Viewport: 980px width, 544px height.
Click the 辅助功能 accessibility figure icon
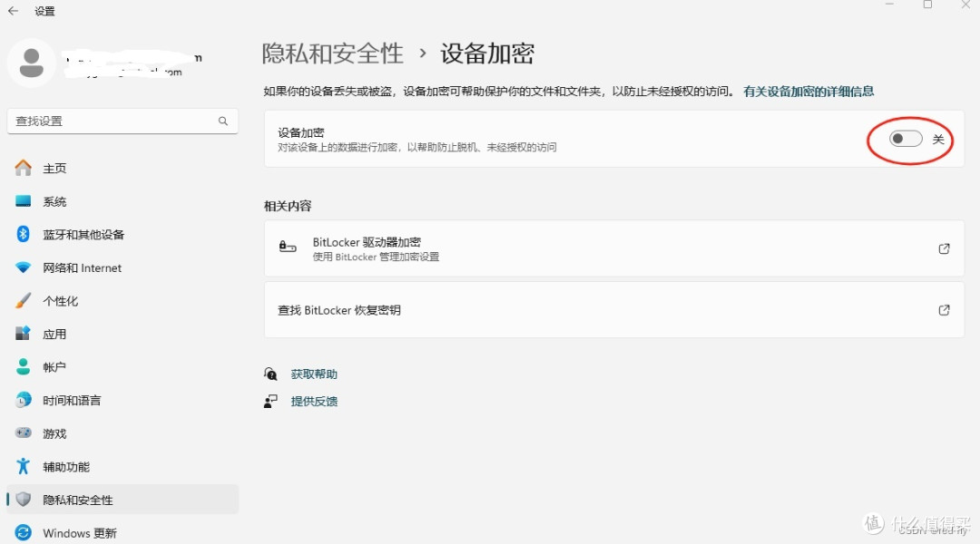(x=23, y=466)
